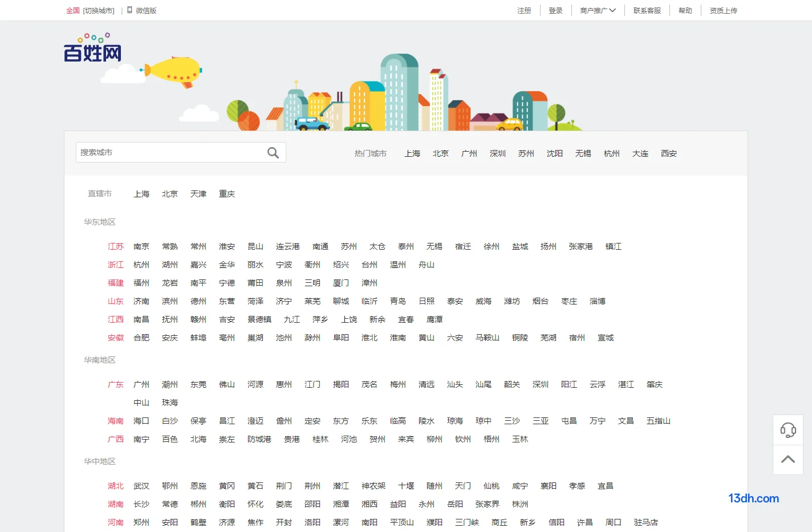Screen dimensions: 812x532
Task: Choose 天津 under 直辖市
Action: click(198, 194)
